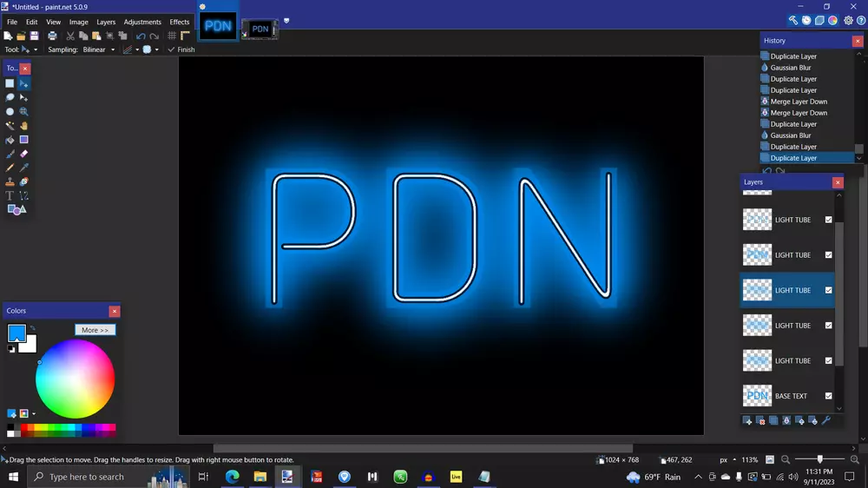Select the Rectangle Select tool

pyautogui.click(x=10, y=83)
